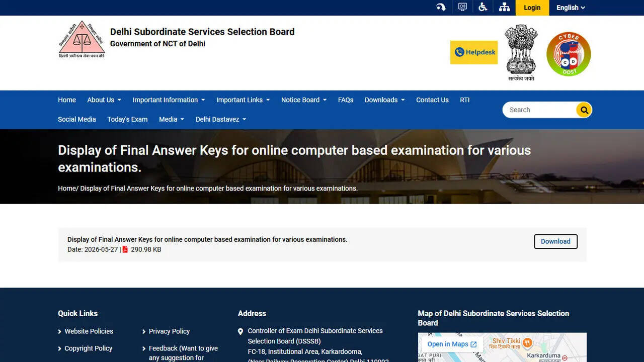644x362 pixels.
Task: Open the English language dropdown
Action: click(x=571, y=8)
